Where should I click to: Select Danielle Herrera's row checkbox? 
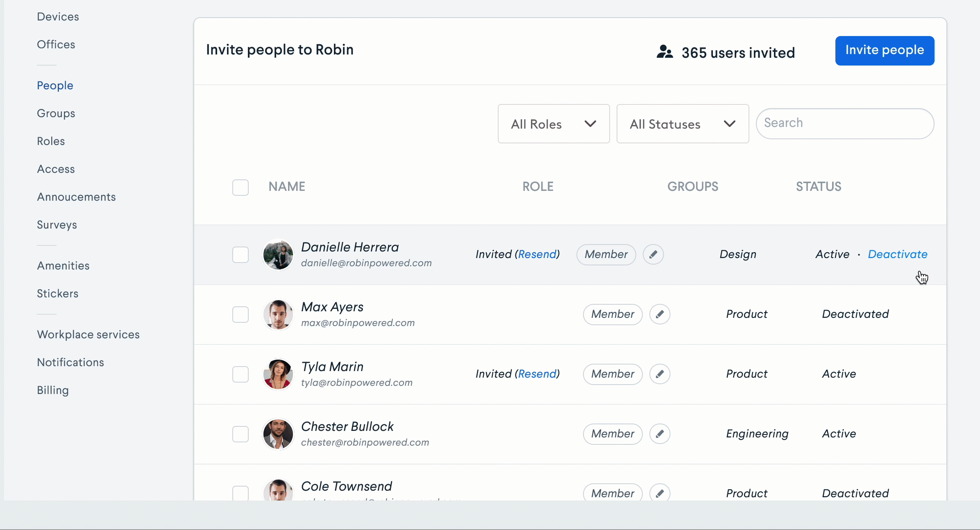point(240,255)
